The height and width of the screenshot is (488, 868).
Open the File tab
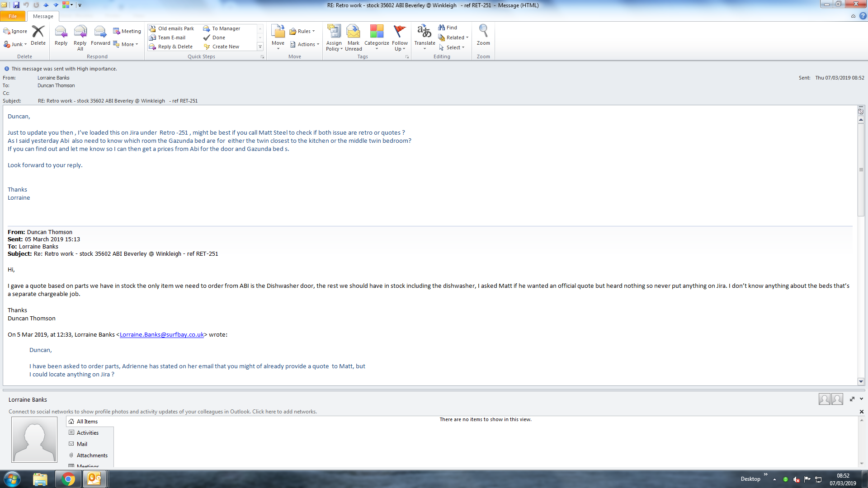[x=13, y=16]
